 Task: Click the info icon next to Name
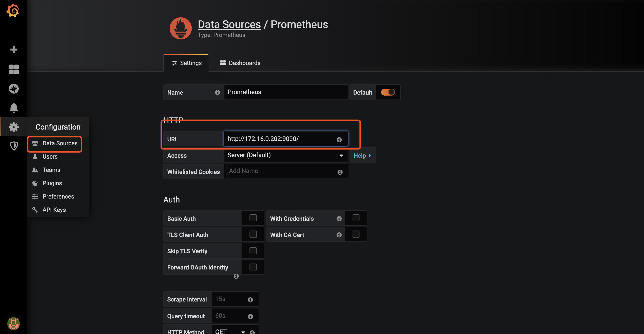pyautogui.click(x=217, y=92)
